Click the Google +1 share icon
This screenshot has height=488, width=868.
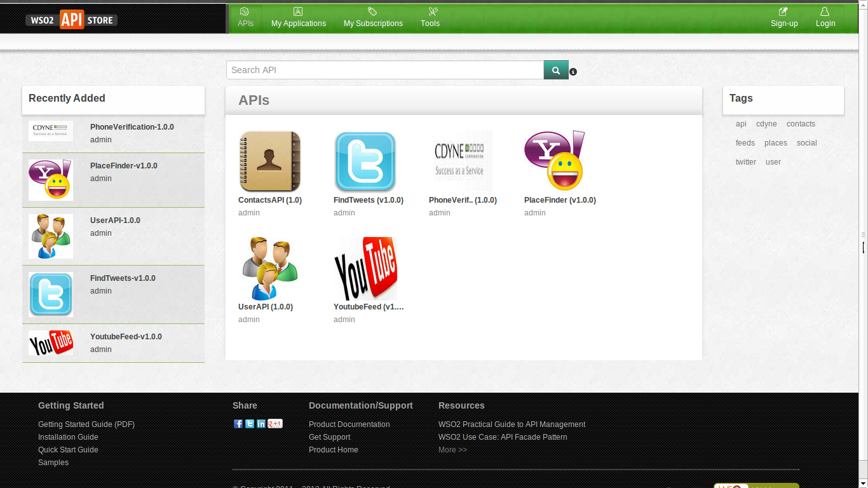coord(275,424)
